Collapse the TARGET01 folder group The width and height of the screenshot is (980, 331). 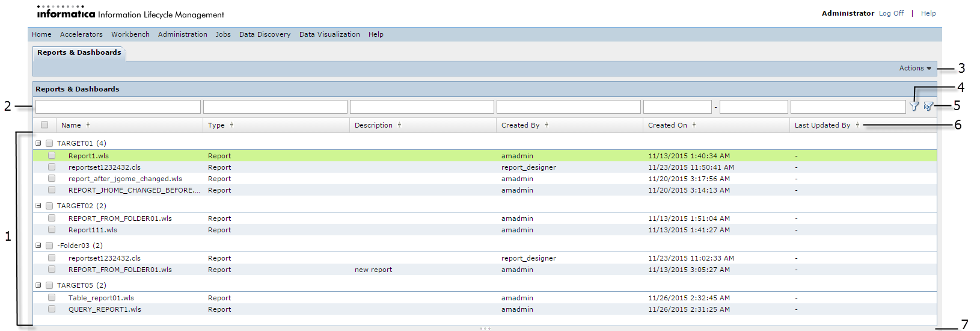(38, 143)
